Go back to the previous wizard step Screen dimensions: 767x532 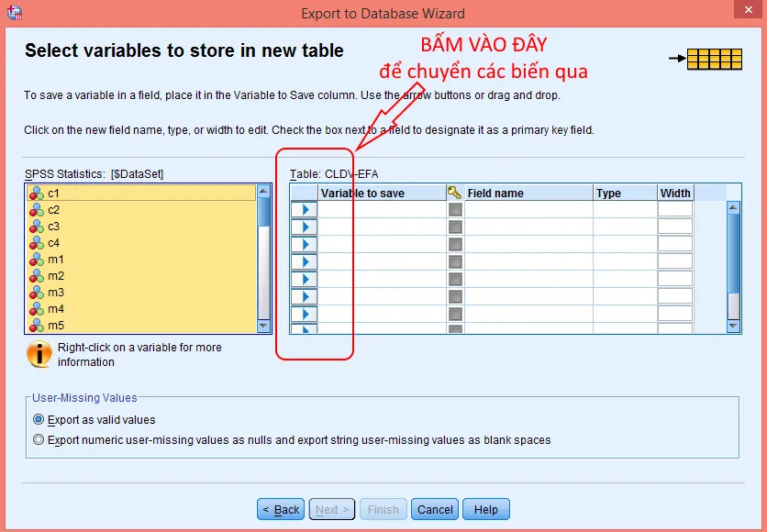[x=280, y=509]
